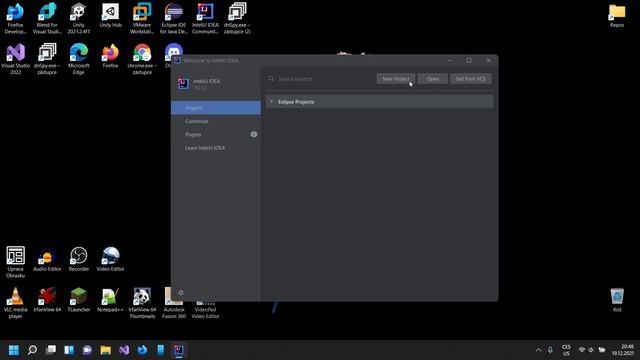Select Microsoft Edge desktop icon

(78, 59)
